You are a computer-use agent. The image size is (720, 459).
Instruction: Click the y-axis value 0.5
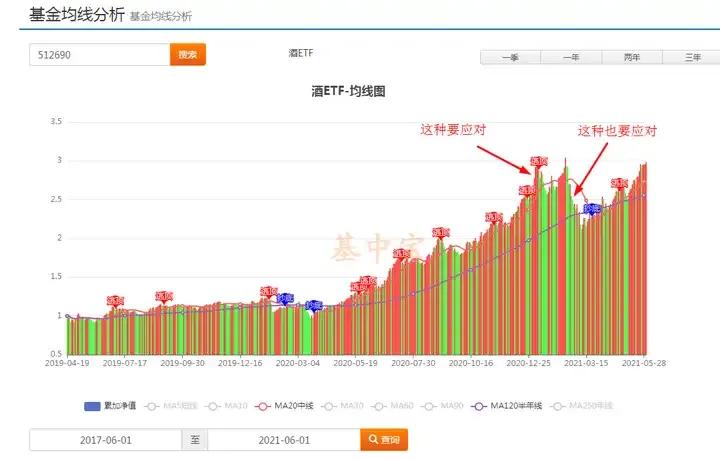(x=56, y=354)
